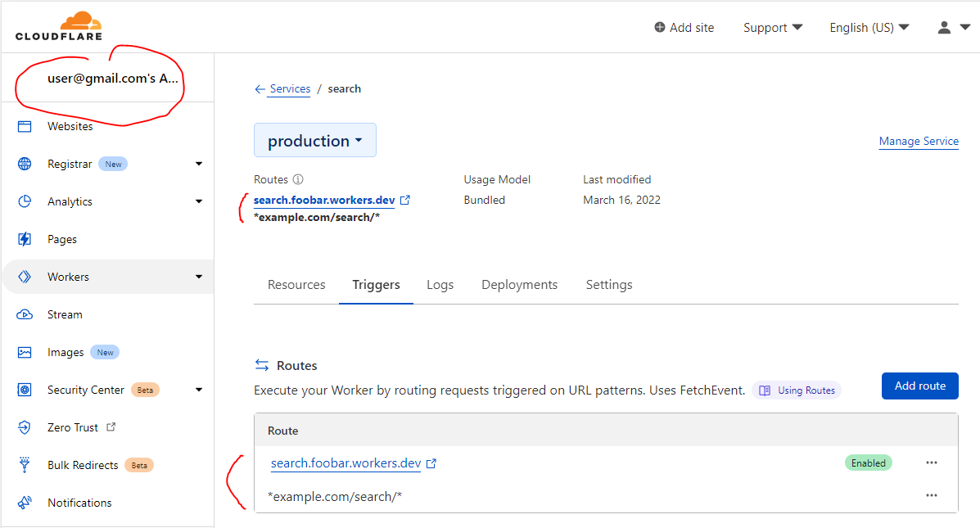This screenshot has height=528, width=980.
Task: Click the Bulk Redirects icon
Action: 25,465
